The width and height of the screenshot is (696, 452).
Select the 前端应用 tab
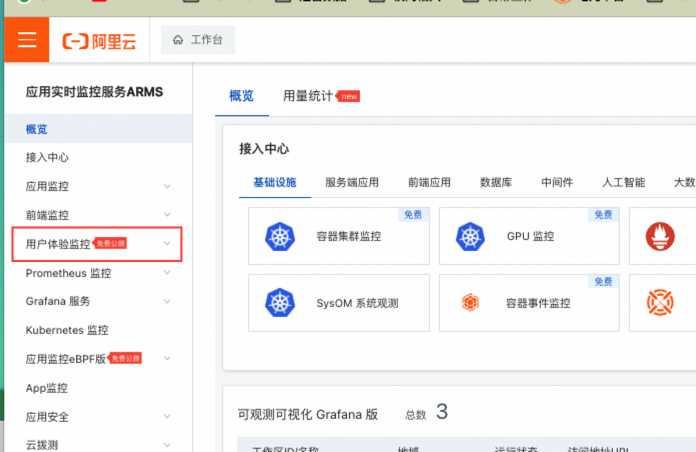pos(429,182)
